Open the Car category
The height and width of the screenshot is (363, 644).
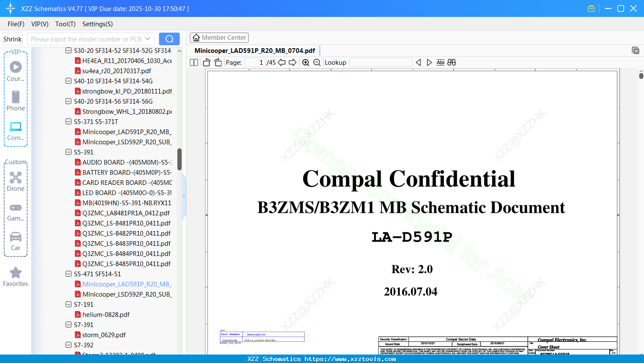[16, 241]
